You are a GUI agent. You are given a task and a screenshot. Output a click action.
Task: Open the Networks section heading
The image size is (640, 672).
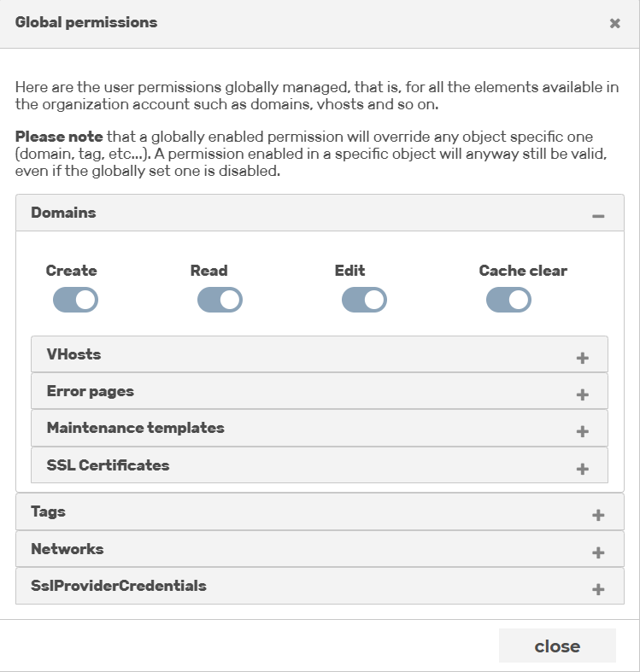point(67,549)
